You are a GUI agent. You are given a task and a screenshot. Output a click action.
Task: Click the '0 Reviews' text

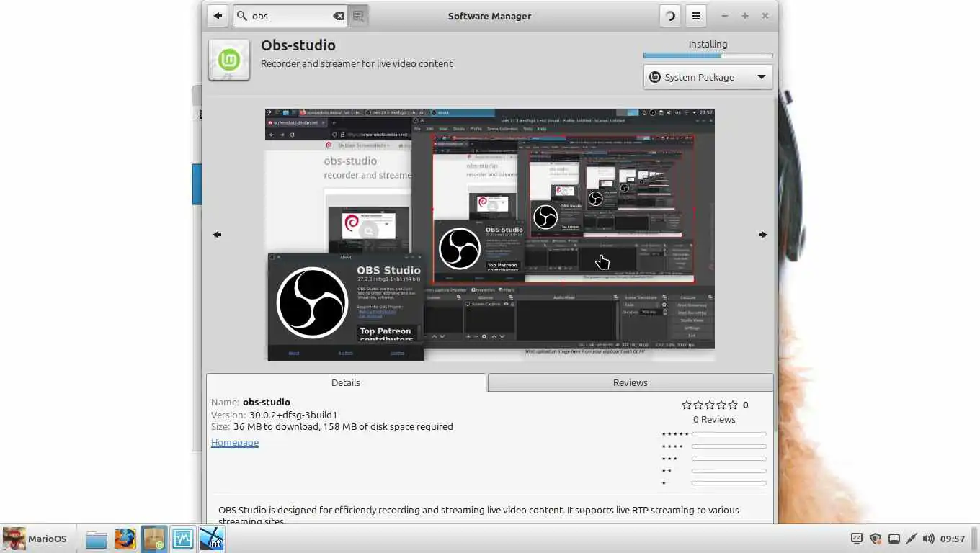tap(714, 419)
